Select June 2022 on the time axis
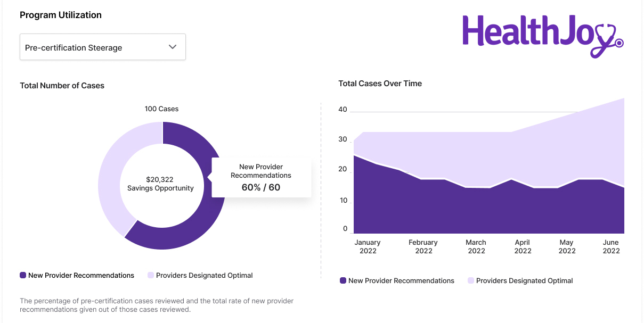 (x=611, y=246)
